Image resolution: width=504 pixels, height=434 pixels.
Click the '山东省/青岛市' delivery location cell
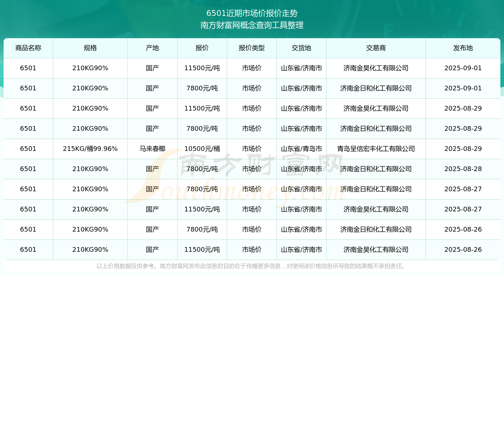pos(302,149)
